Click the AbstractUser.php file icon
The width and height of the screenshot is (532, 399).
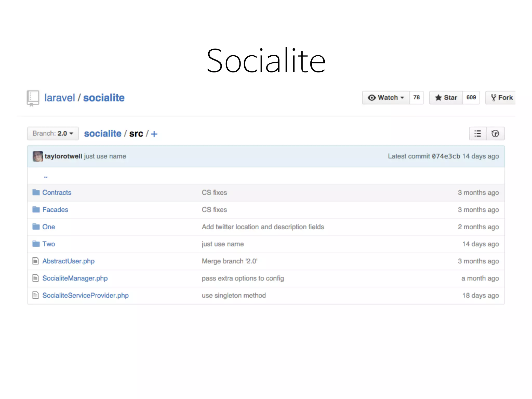coord(36,261)
